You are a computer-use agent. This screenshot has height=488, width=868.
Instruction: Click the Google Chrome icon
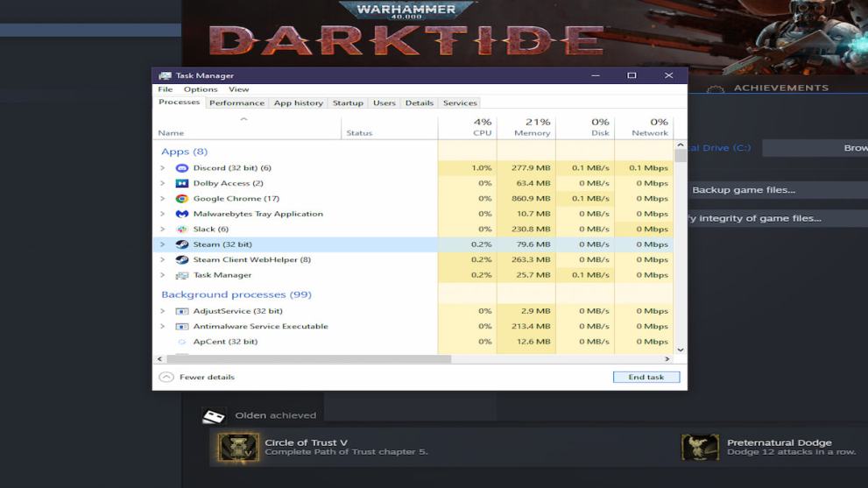pos(181,199)
